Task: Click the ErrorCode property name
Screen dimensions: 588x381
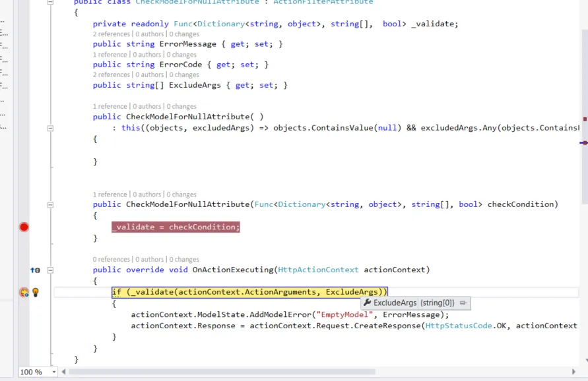Action: 181,65
